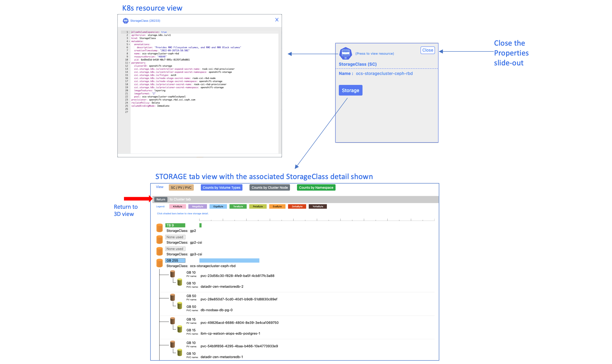
Task: Collapse the parameters fold arrow on line 11
Action: click(x=129, y=63)
